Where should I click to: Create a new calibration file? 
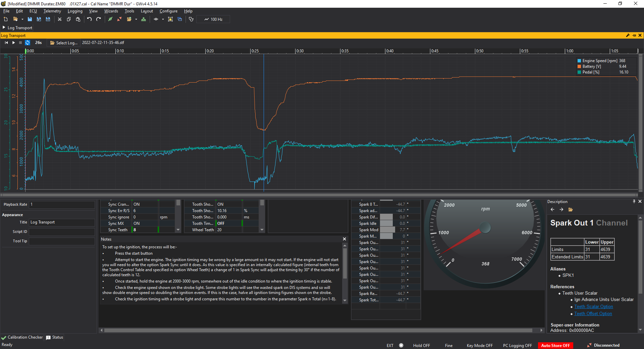tap(6, 19)
